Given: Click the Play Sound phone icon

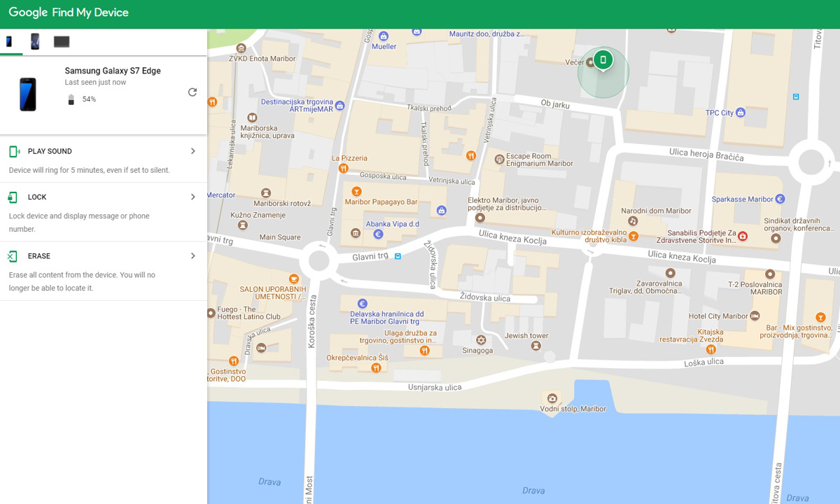Looking at the screenshot, I should (14, 152).
